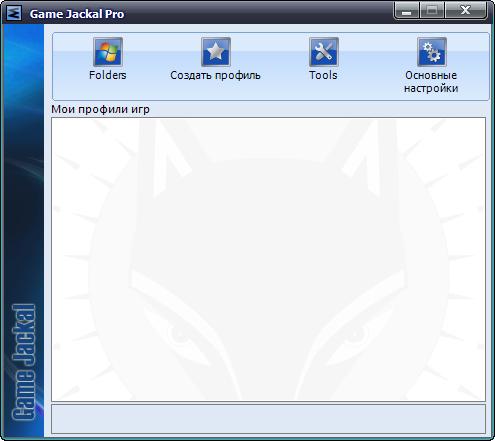Open the Folders toolbar icon

click(108, 52)
